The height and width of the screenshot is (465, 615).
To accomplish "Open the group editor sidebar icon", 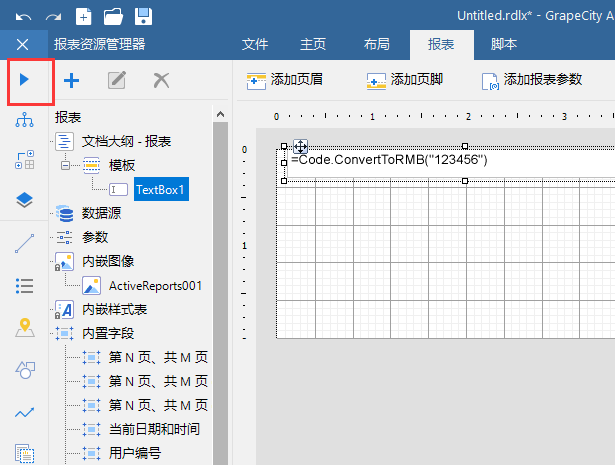I will click(x=24, y=160).
